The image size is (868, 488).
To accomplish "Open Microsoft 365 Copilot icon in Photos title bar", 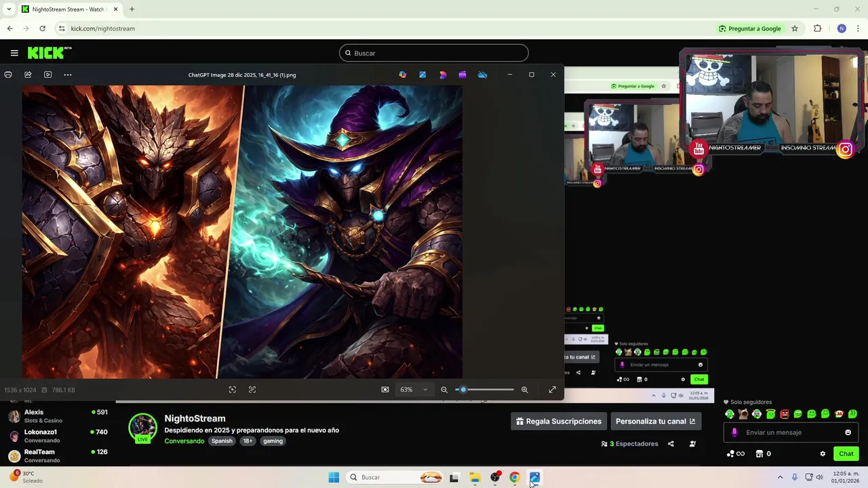I will click(403, 75).
